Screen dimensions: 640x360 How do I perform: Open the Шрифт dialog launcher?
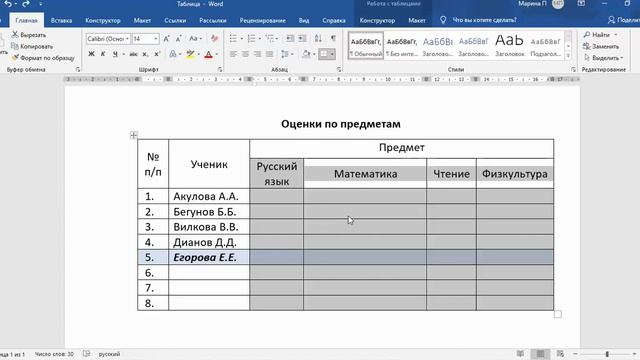(220, 70)
